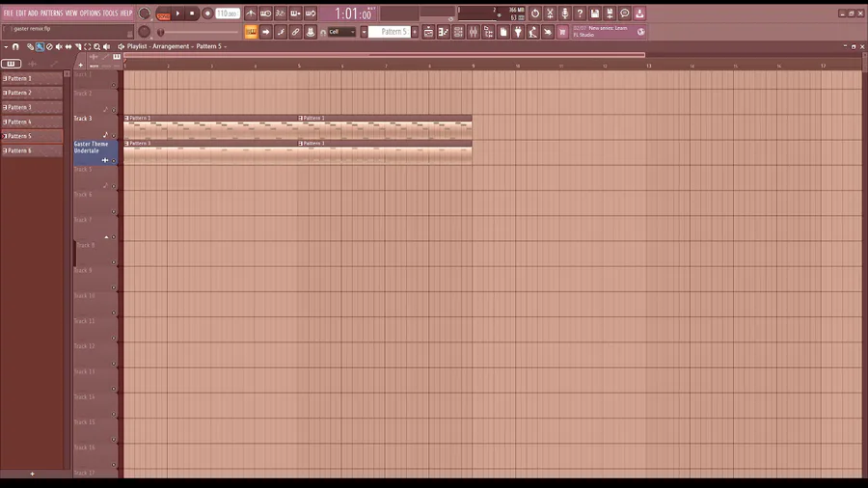Click the Pattern 5 selector field
Image resolution: width=868 pixels, height=488 pixels.
click(x=390, y=32)
